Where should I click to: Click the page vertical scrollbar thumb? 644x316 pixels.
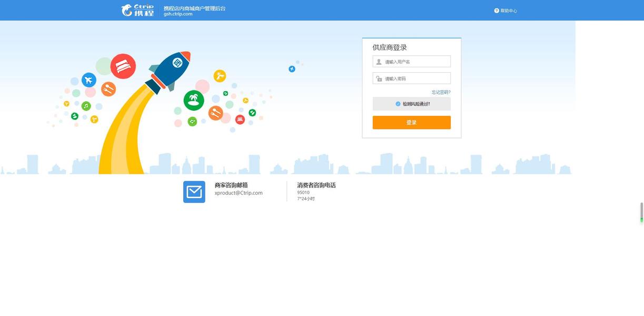[641, 212]
